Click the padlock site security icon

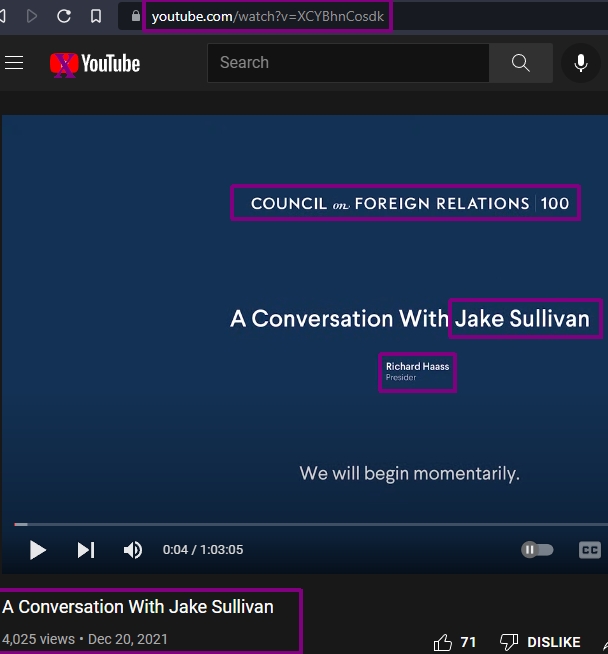coord(136,16)
